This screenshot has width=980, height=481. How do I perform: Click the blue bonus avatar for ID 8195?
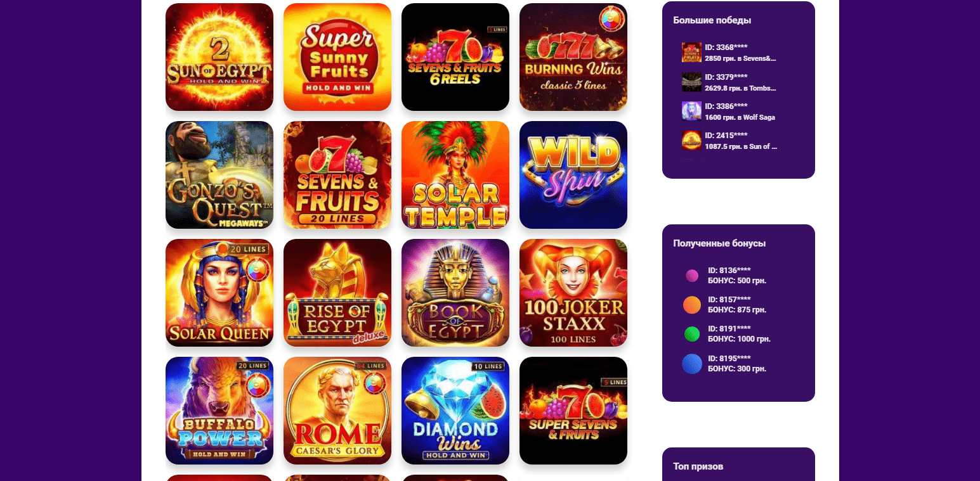(692, 364)
